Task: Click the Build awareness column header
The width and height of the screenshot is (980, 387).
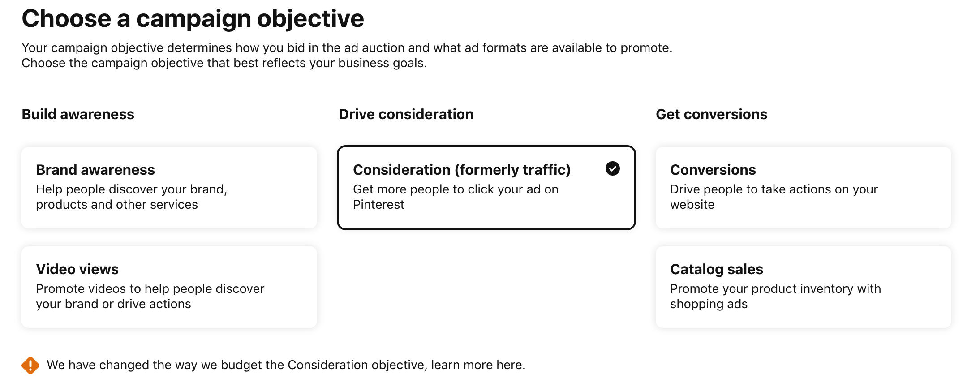Action: pos(77,114)
